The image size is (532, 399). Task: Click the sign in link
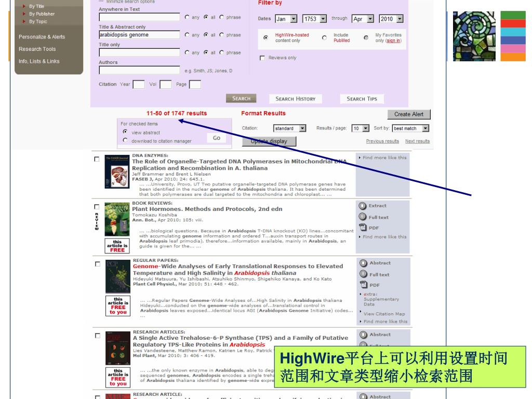point(393,41)
